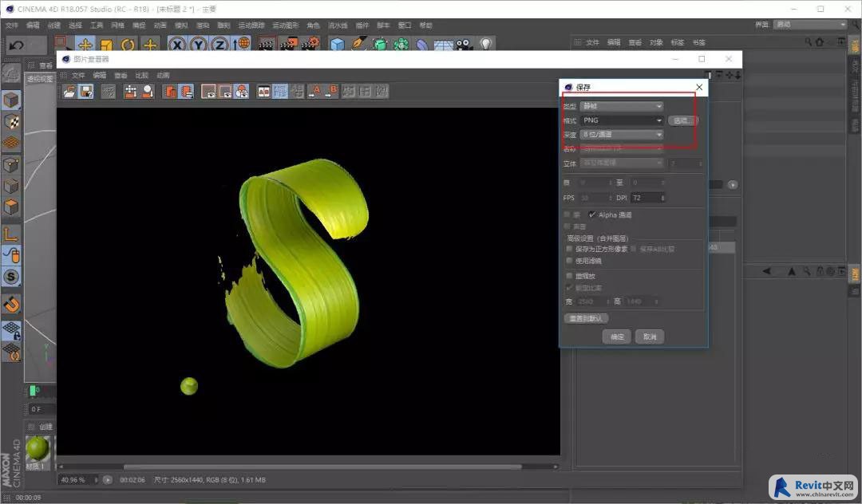Screen dimensions: 862x504
Task: Select Points mode in left palette
Action: 11,165
